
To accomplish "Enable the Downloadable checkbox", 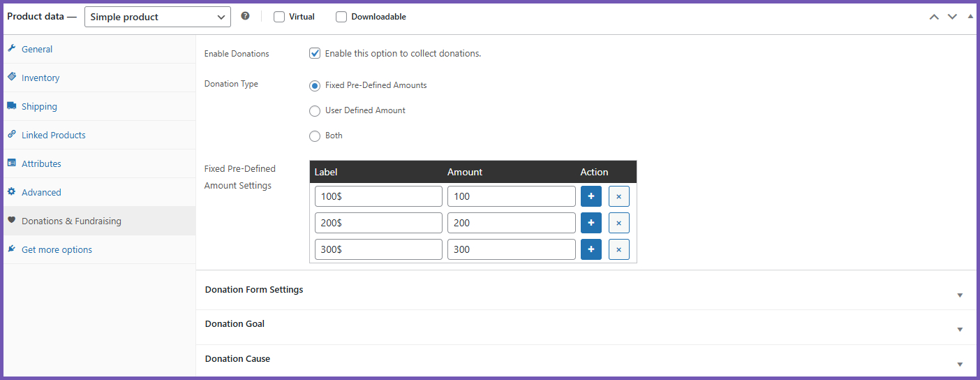I will pos(341,17).
